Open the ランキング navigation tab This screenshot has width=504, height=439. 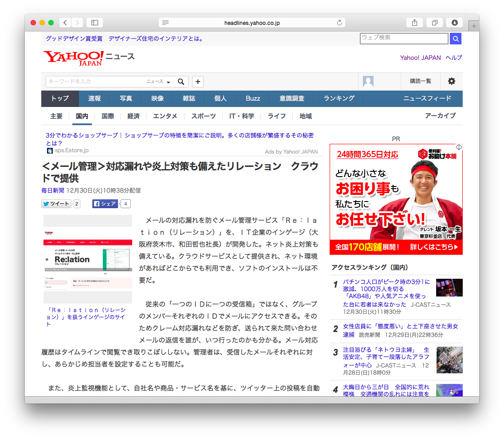(x=339, y=99)
